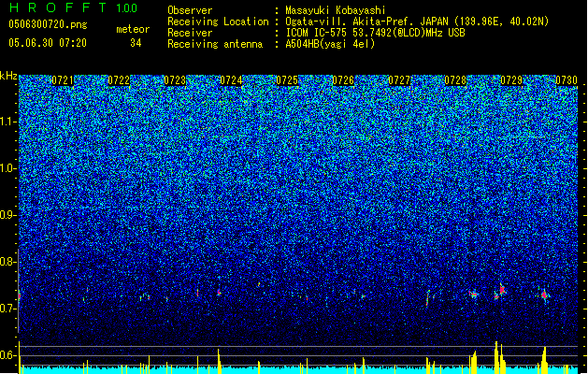Click the 0728 time marker

pos(455,80)
